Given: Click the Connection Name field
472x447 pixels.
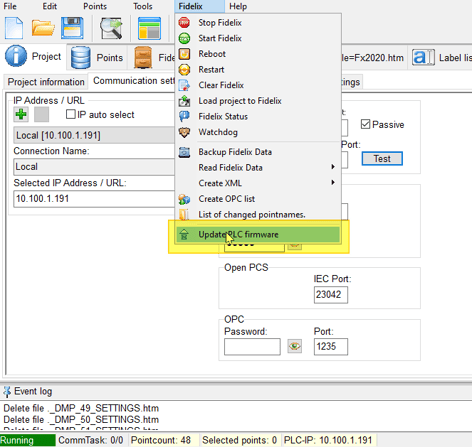Looking at the screenshot, I should [94, 167].
